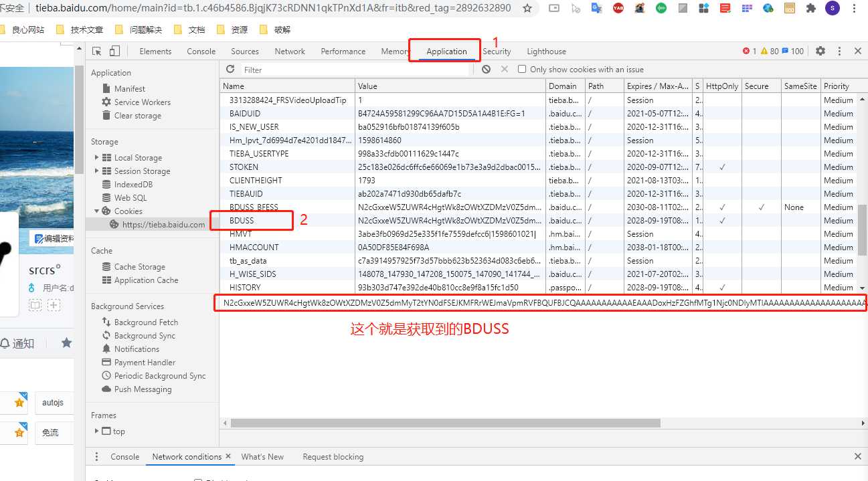
Task: Open the globe extension icon
Action: (x=768, y=9)
